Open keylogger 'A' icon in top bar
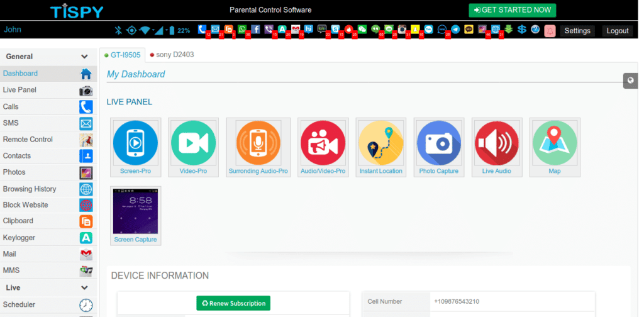Screen dimensions: 644x317 tap(282, 29)
